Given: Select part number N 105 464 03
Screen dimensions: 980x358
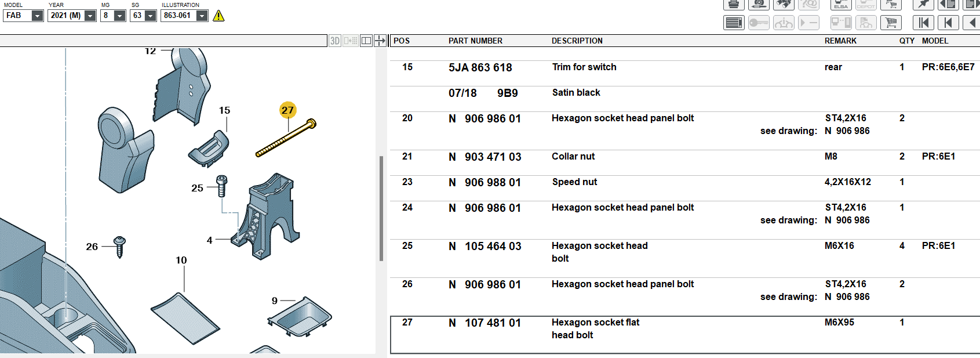Looking at the screenshot, I should click(485, 246).
